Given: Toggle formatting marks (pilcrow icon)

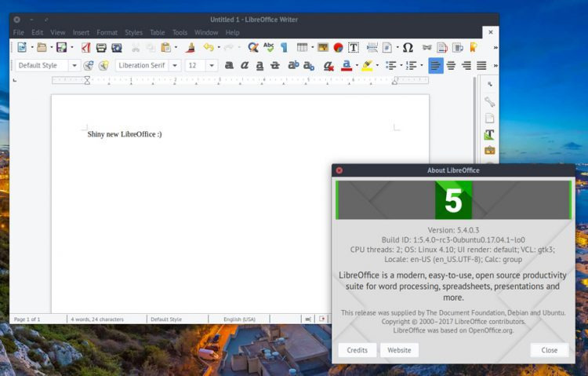Looking at the screenshot, I should coord(284,47).
